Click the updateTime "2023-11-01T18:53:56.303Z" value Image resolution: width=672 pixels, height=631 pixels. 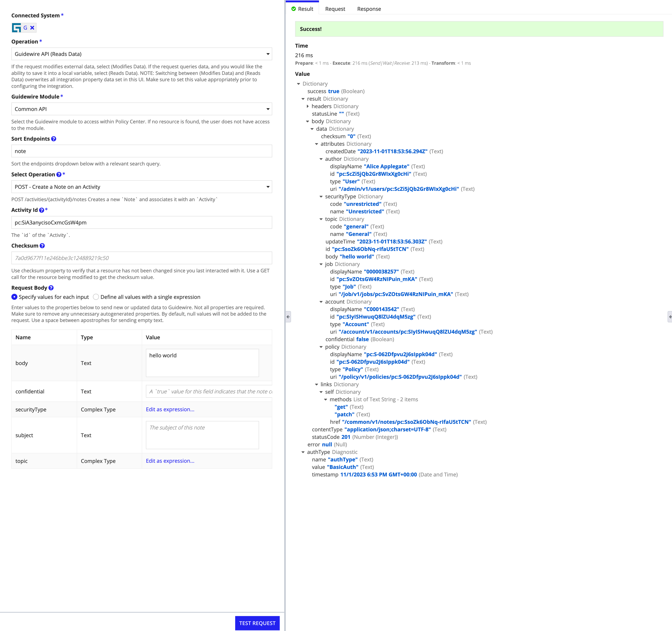(x=392, y=242)
